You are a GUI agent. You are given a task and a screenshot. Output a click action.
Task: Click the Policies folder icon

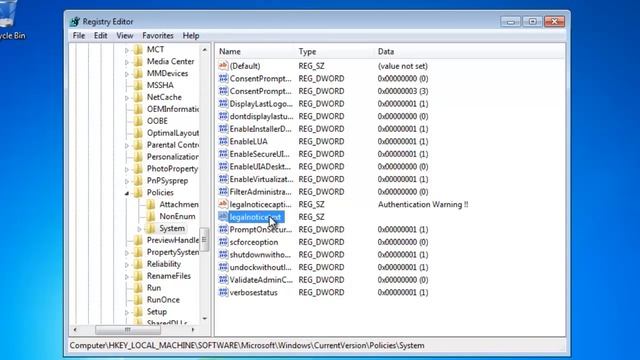coord(138,192)
